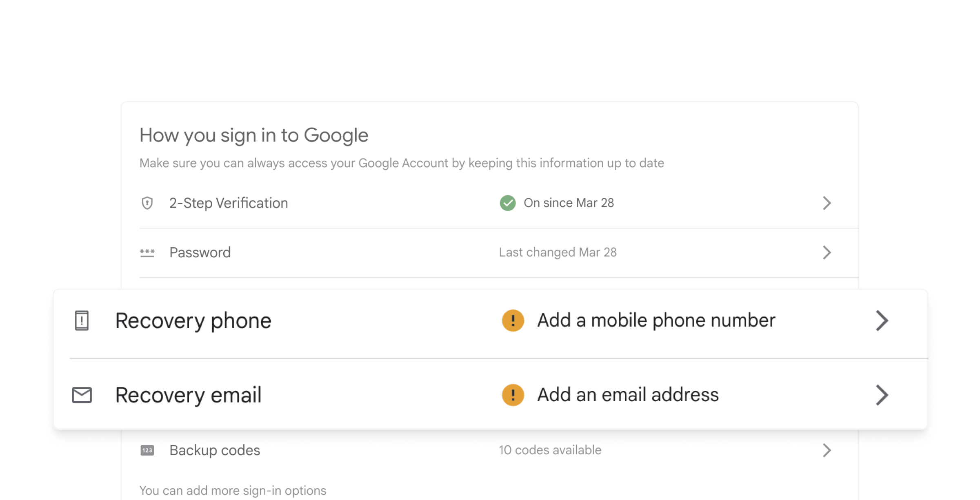Click the 'Add an email address' text
Image resolution: width=980 pixels, height=500 pixels.
628,395
